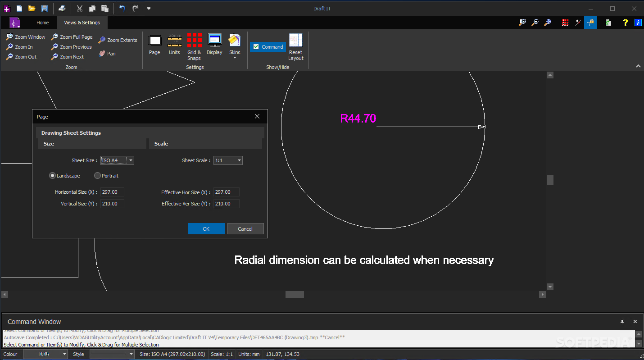Open the Colour dropdown in status bar
The image size is (644, 360).
tap(64, 354)
